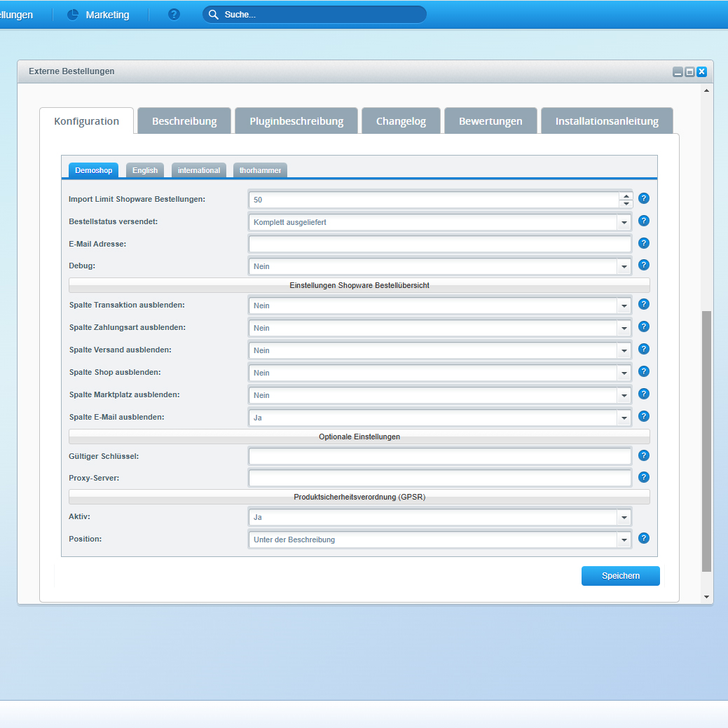The width and height of the screenshot is (728, 728).
Task: Click the Marketing pie chart icon
Action: (73, 15)
